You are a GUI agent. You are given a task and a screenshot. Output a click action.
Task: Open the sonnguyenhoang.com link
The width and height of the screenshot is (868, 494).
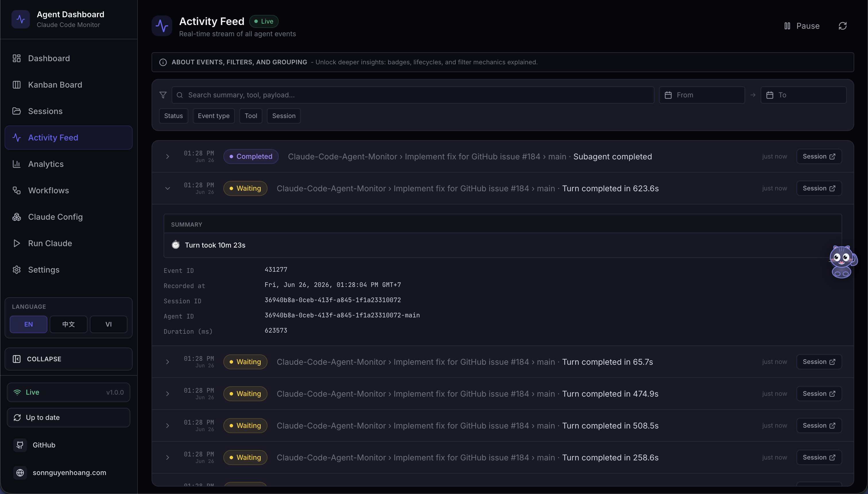coord(69,473)
